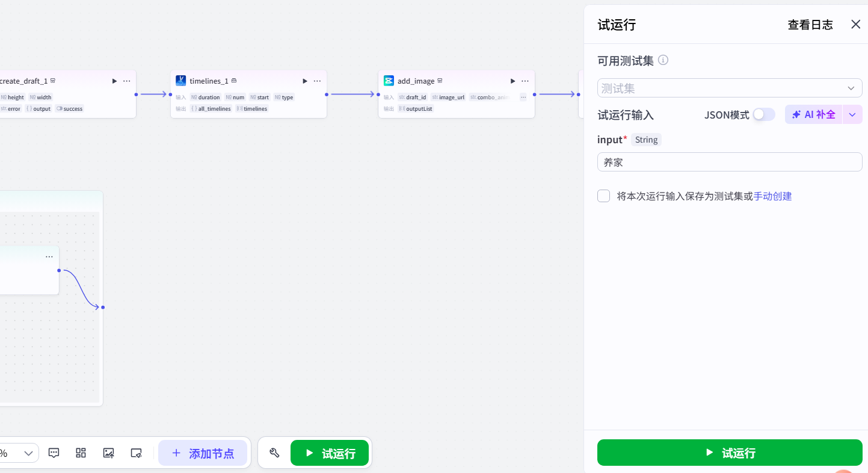Click the image export icon in bottom toolbar

tap(108, 453)
